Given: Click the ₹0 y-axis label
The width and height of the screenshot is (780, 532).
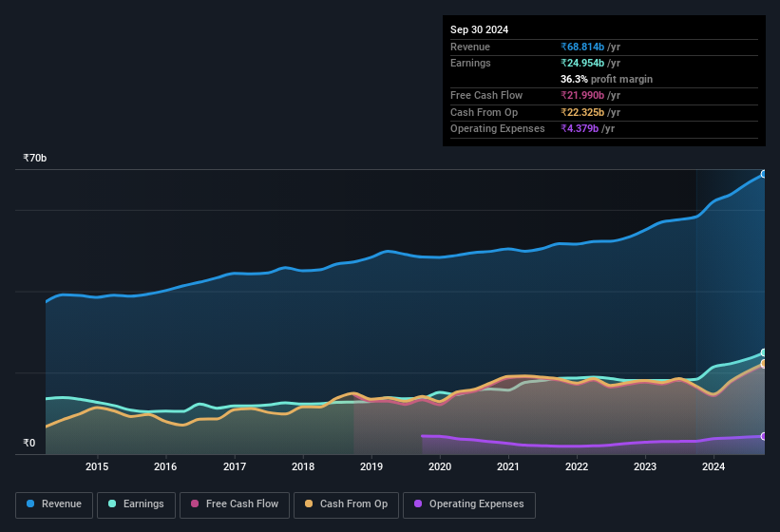Looking at the screenshot, I should 29,443.
